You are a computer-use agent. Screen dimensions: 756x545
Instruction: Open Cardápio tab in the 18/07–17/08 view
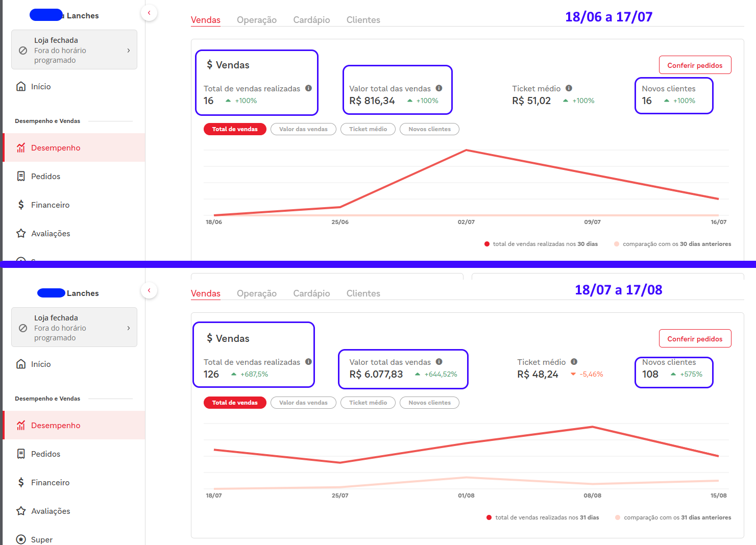311,293
